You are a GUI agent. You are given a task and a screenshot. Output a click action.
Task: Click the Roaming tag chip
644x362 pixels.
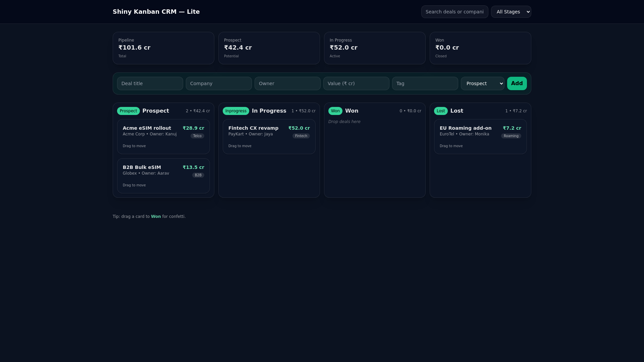(511, 136)
